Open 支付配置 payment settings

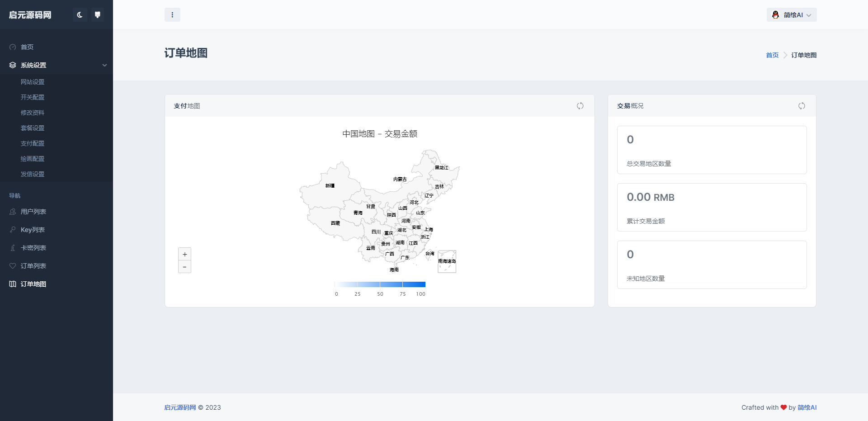coord(33,143)
